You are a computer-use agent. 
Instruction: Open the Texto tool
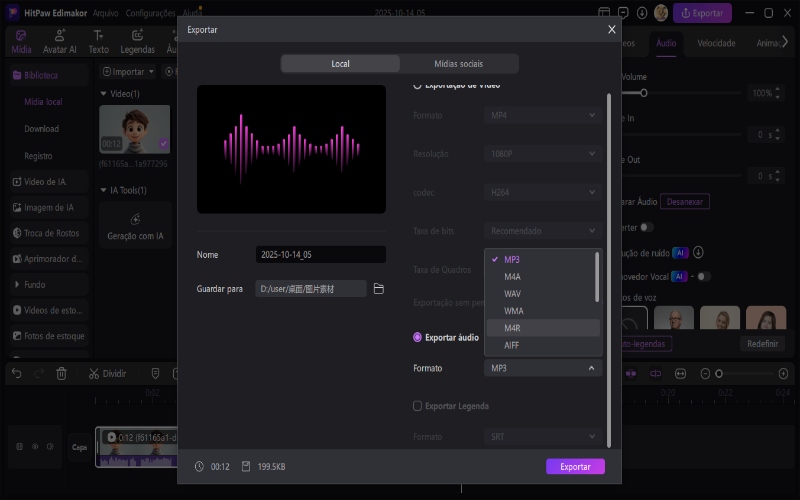[x=99, y=41]
